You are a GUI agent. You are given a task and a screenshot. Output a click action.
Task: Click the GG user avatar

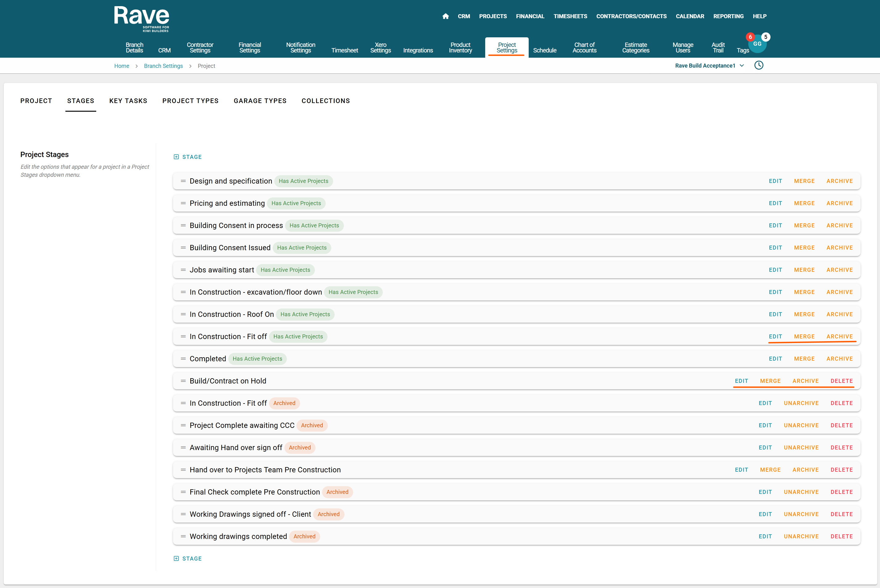pos(757,44)
